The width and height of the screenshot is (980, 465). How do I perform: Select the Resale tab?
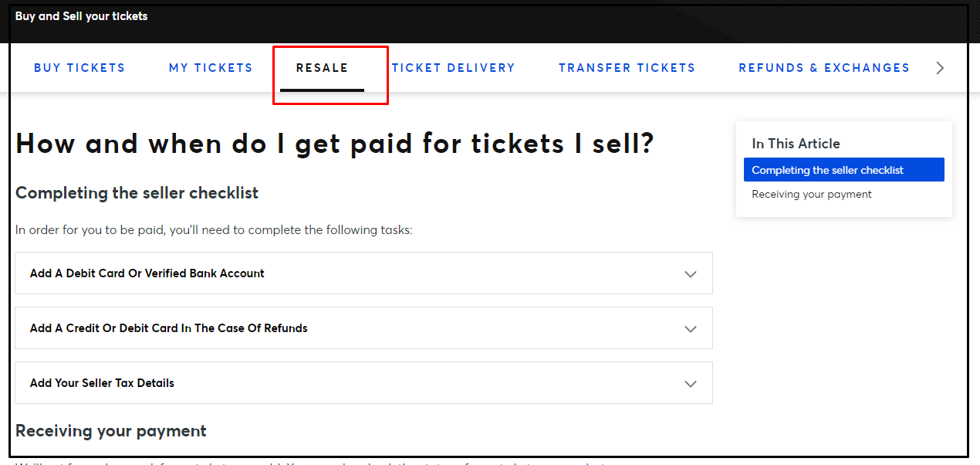(323, 68)
